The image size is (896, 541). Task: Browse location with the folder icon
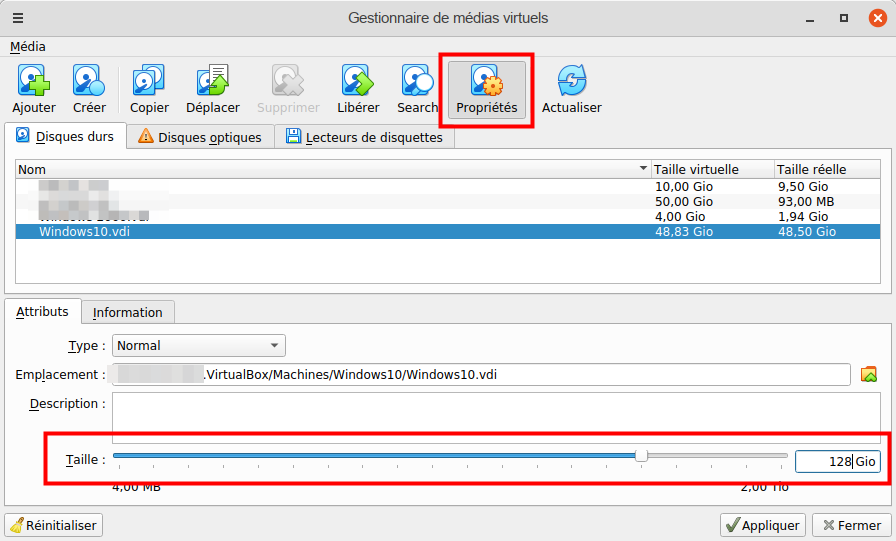(x=869, y=375)
